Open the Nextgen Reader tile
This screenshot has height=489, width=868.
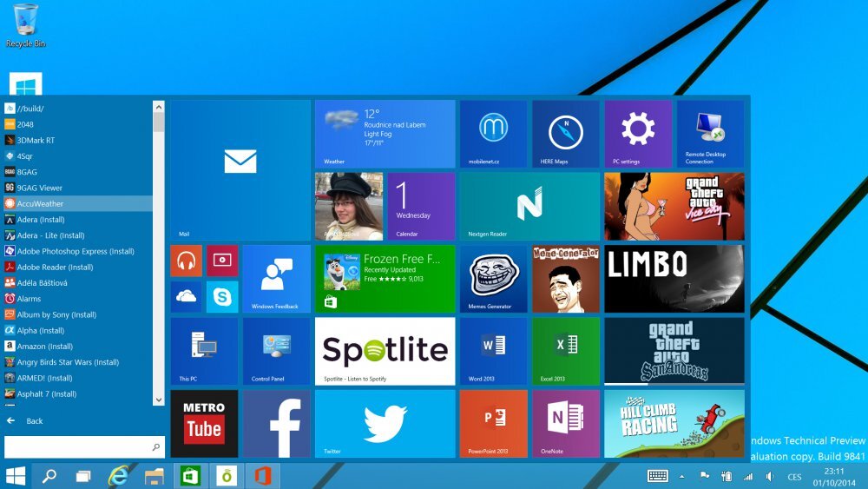click(x=529, y=207)
